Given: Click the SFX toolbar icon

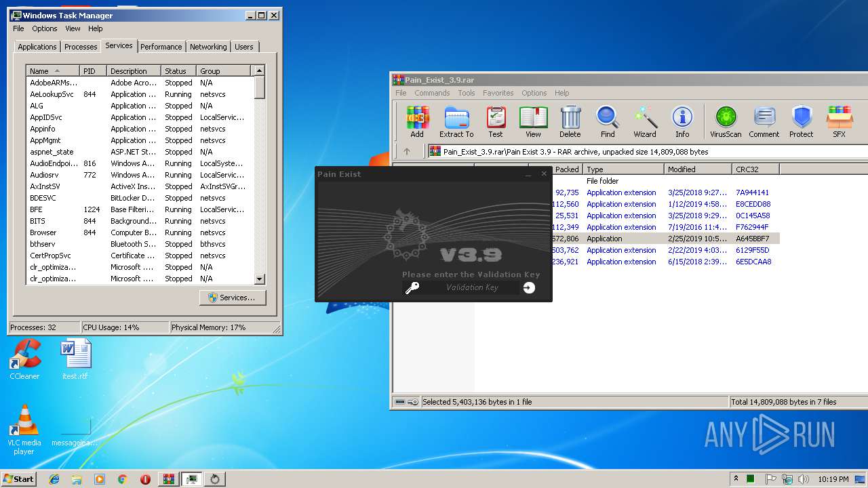Looking at the screenshot, I should (840, 122).
